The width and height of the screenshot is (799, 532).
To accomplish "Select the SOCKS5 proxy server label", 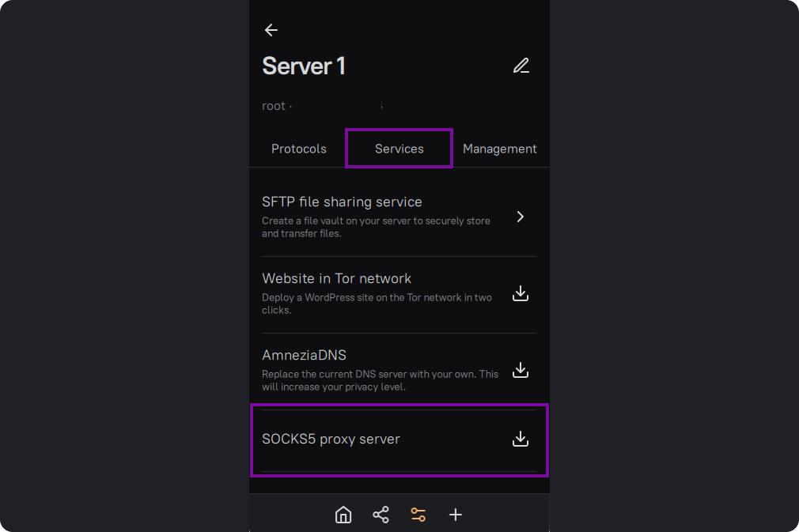I will [331, 440].
